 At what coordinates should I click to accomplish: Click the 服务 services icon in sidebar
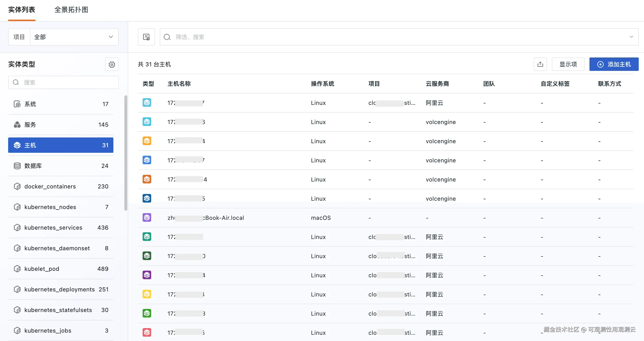pyautogui.click(x=17, y=125)
